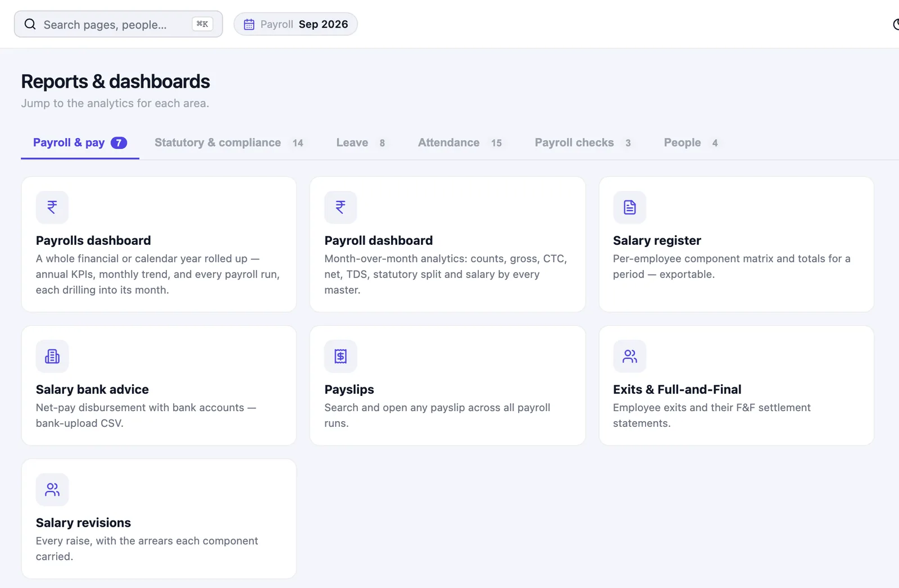Viewport: 899px width, 588px height.
Task: Click the 7 count badge on Payroll & pay
Action: tap(119, 143)
